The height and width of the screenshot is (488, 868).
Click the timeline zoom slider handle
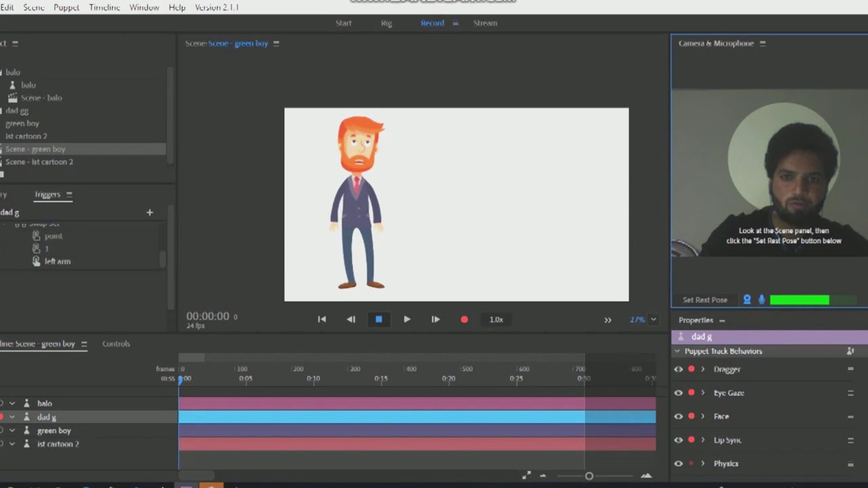pyautogui.click(x=589, y=476)
